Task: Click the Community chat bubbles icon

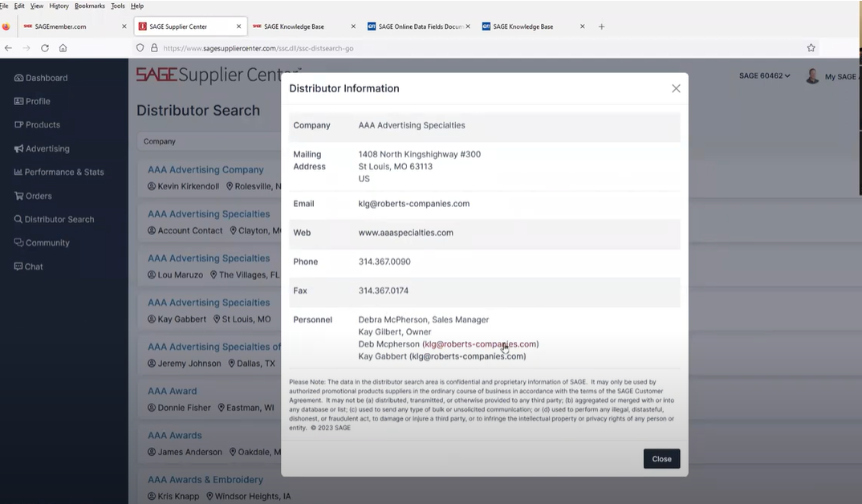Action: [x=18, y=243]
